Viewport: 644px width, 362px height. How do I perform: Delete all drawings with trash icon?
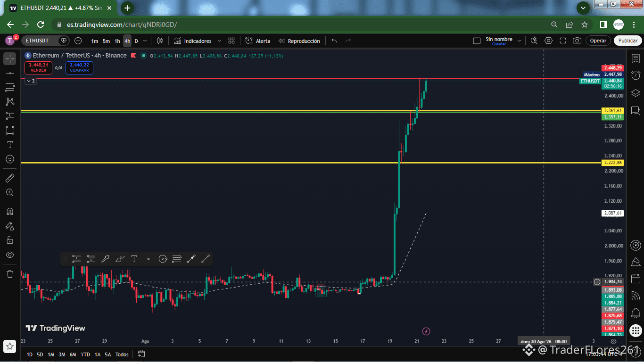(x=10, y=274)
